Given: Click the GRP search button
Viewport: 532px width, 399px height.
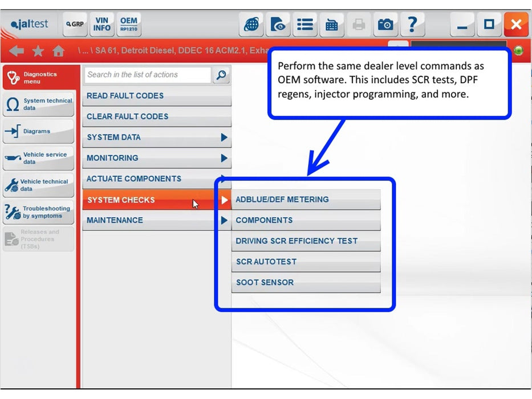Looking at the screenshot, I should (75, 24).
